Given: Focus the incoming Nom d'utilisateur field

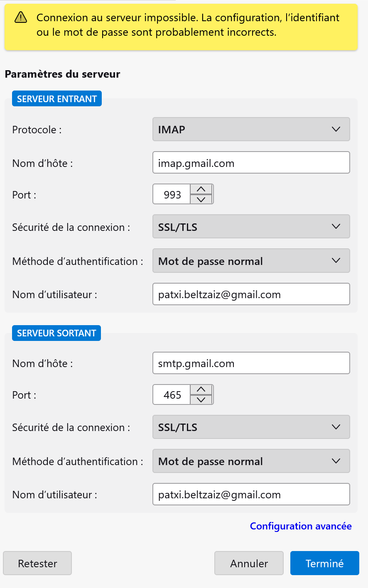Looking at the screenshot, I should coord(251,294).
